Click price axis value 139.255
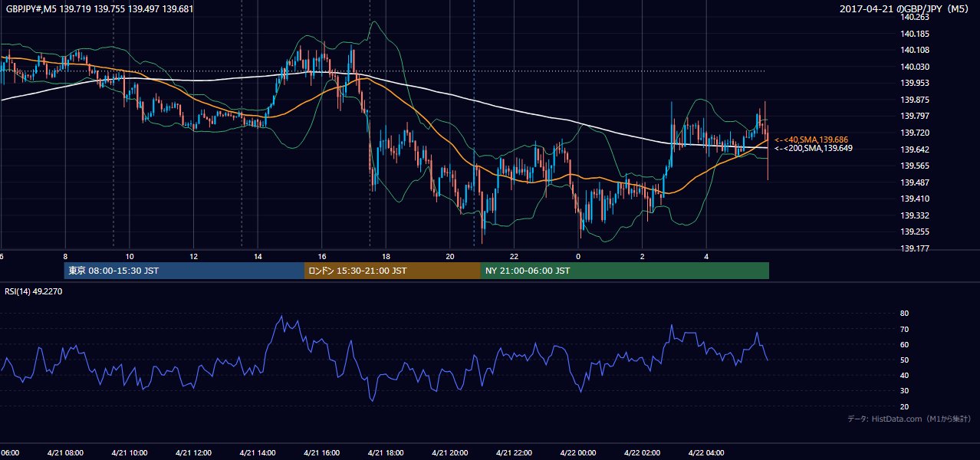The image size is (980, 460). 916,232
